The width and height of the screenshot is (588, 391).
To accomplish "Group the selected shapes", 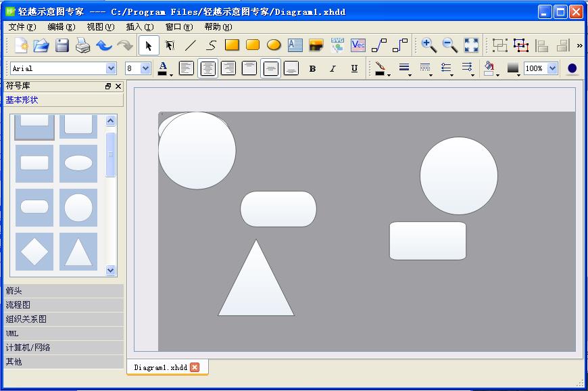I will [500, 45].
